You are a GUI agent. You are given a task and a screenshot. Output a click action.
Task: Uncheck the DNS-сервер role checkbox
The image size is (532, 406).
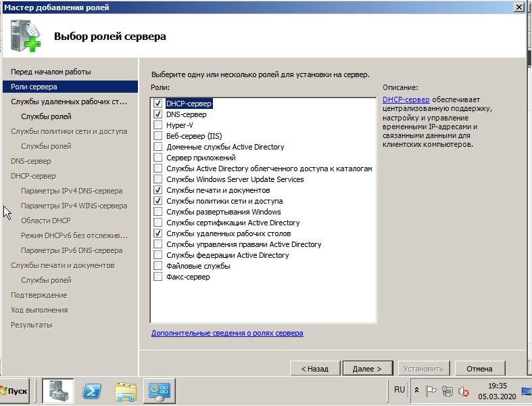coord(158,114)
